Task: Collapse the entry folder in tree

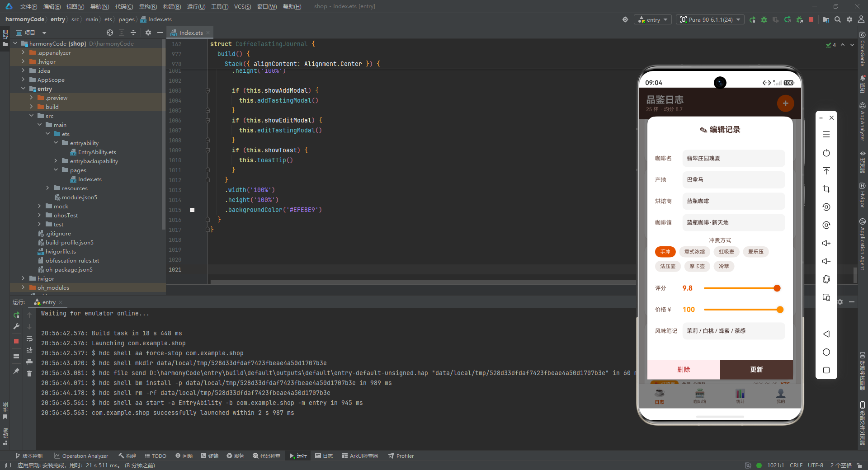Action: tap(23, 89)
